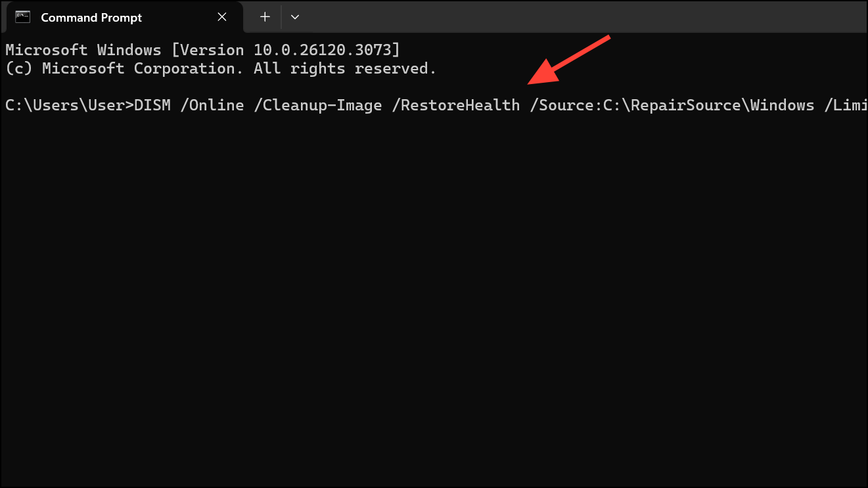Click empty title bar area beside tabs

pyautogui.click(x=585, y=18)
